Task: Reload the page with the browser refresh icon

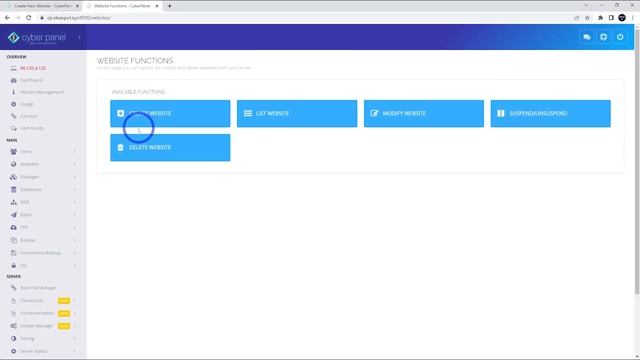Action: click(29, 18)
